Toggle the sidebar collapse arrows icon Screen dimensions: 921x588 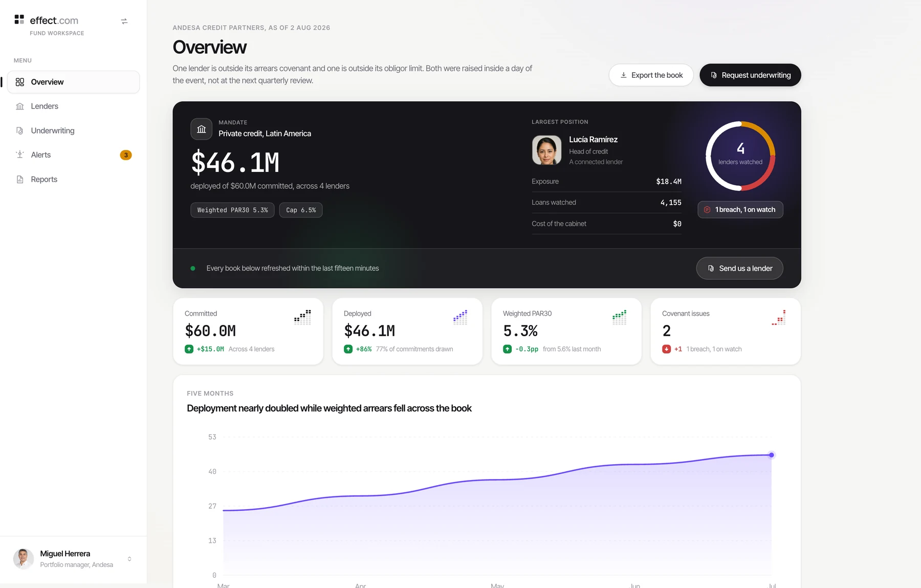[124, 21]
